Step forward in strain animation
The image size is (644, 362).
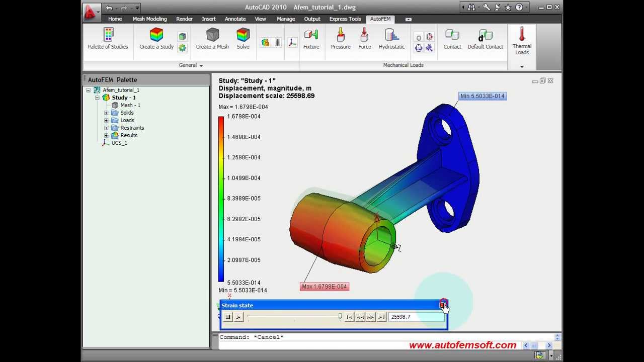click(371, 317)
